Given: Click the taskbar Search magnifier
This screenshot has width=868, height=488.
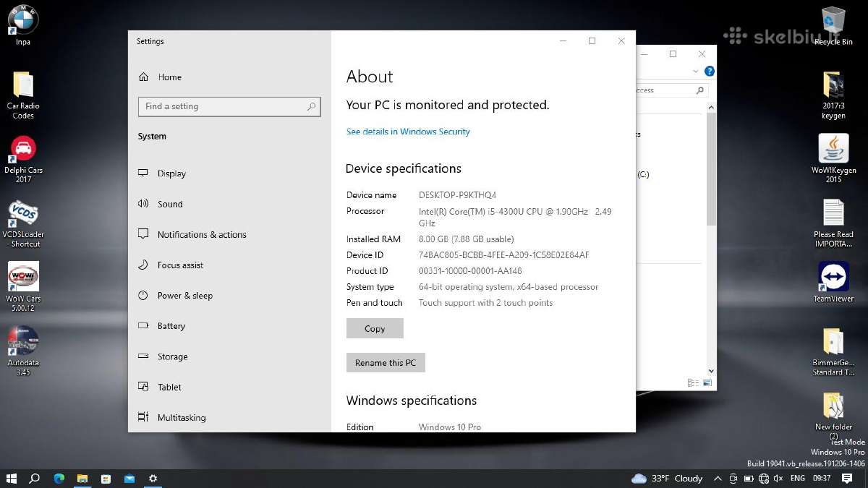Looking at the screenshot, I should tap(34, 479).
